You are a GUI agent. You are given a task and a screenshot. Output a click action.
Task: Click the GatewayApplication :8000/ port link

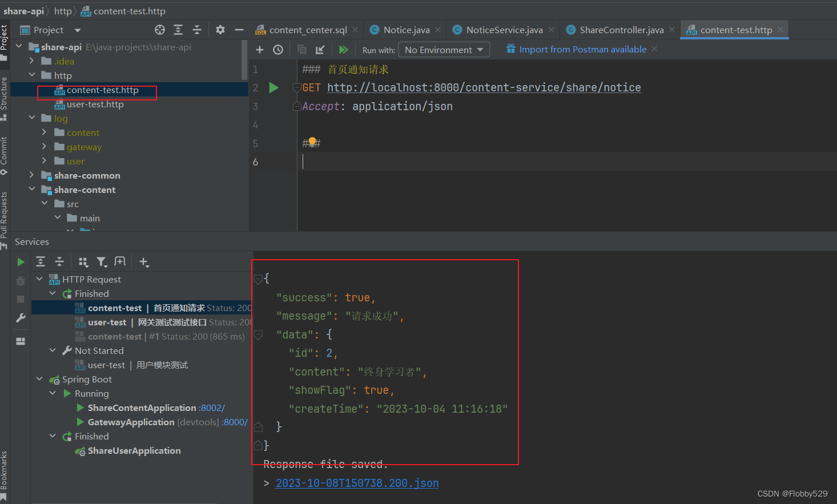(x=235, y=422)
